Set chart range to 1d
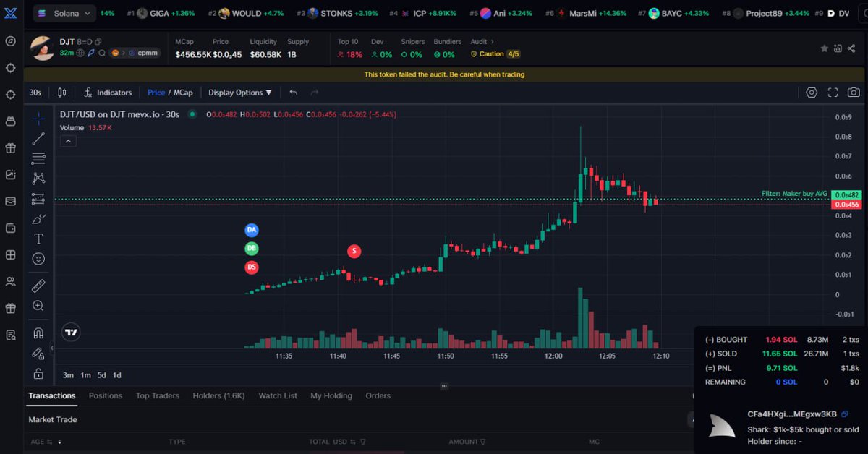Screen dimensions: 868x454 click(x=117, y=375)
